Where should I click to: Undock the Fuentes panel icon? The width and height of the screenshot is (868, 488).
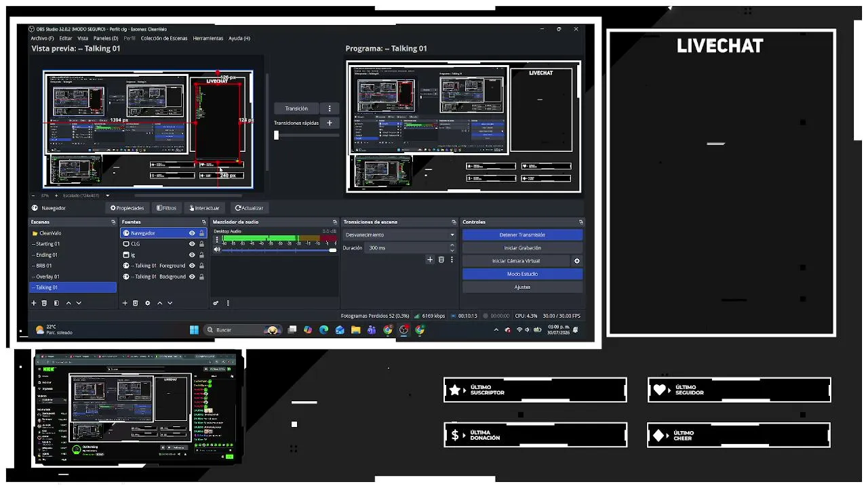203,222
